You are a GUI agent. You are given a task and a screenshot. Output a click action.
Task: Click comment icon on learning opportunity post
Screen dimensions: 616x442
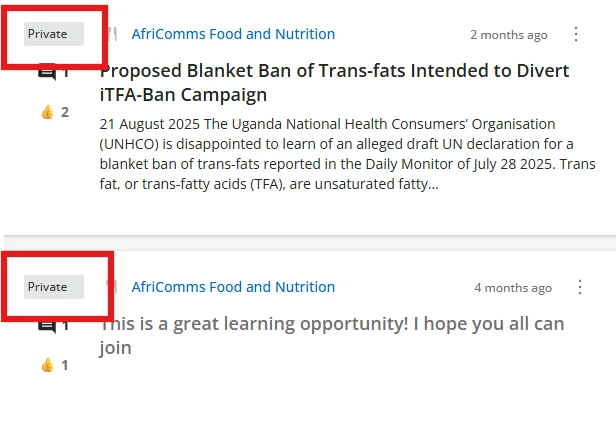click(47, 326)
